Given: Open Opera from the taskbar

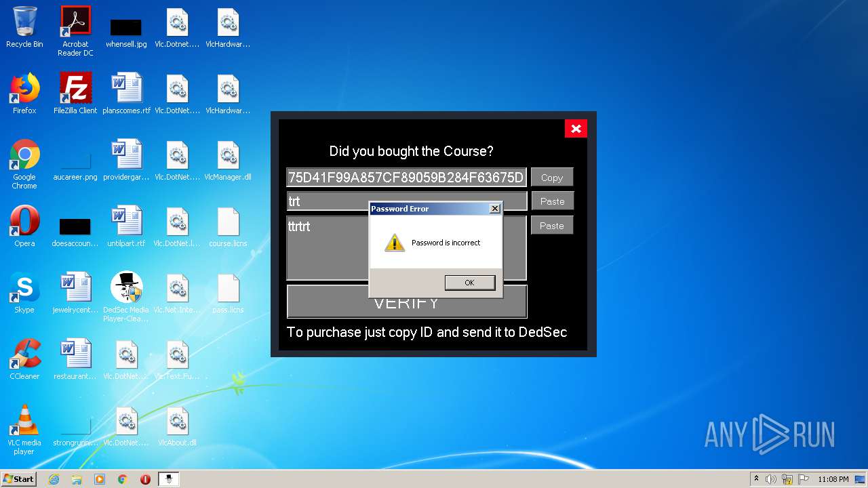Looking at the screenshot, I should [145, 479].
